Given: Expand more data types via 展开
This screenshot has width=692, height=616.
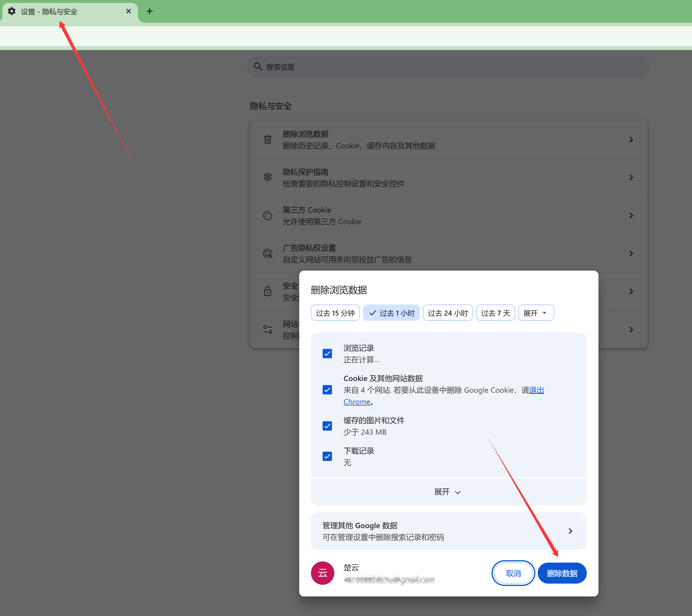Looking at the screenshot, I should [448, 492].
